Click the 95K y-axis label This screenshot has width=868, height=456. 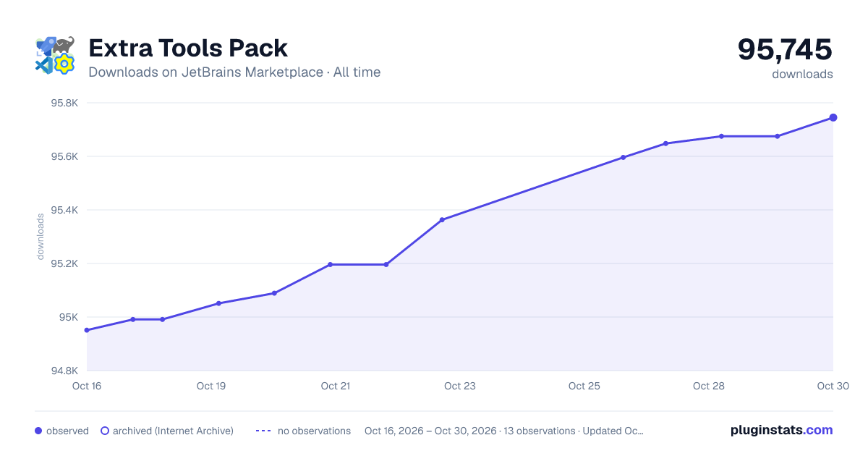point(69,317)
